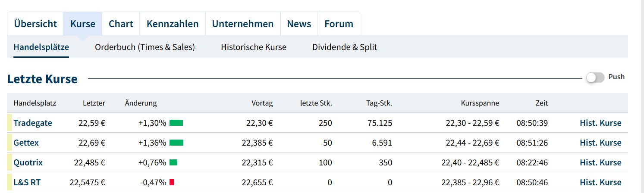Switch to the Chart tab
Screen dimensions: 644x193
click(121, 24)
